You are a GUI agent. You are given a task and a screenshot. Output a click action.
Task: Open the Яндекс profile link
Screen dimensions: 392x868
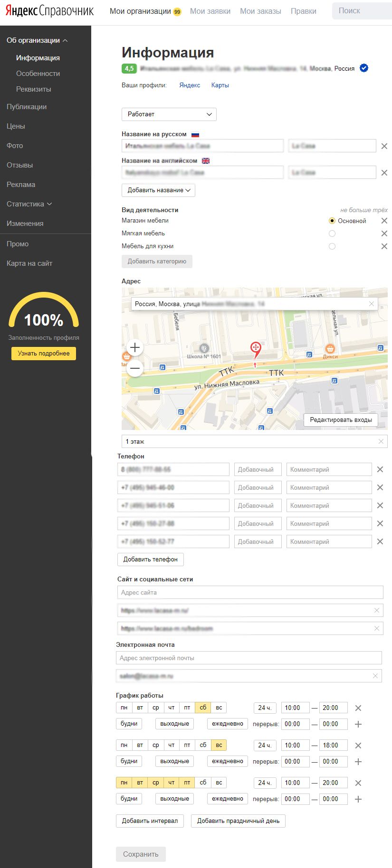pyautogui.click(x=190, y=85)
